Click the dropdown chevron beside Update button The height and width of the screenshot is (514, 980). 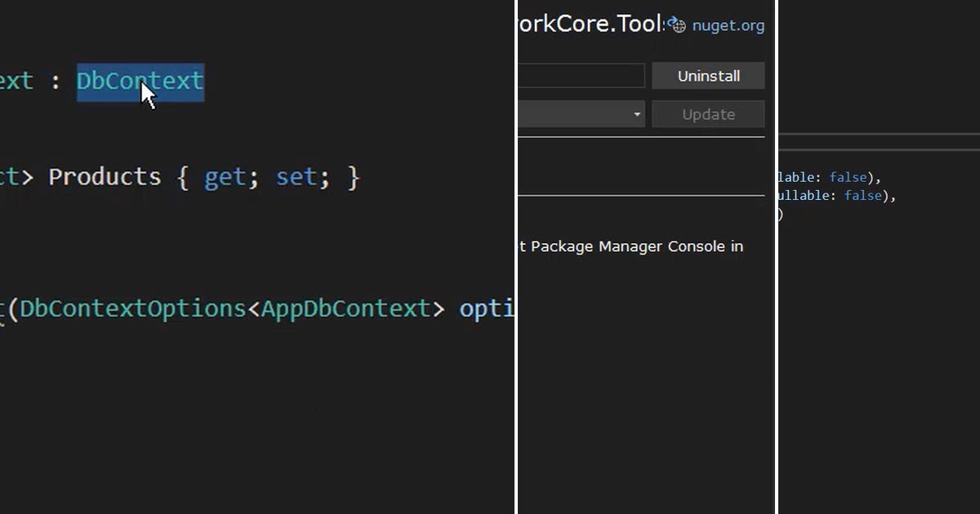637,113
